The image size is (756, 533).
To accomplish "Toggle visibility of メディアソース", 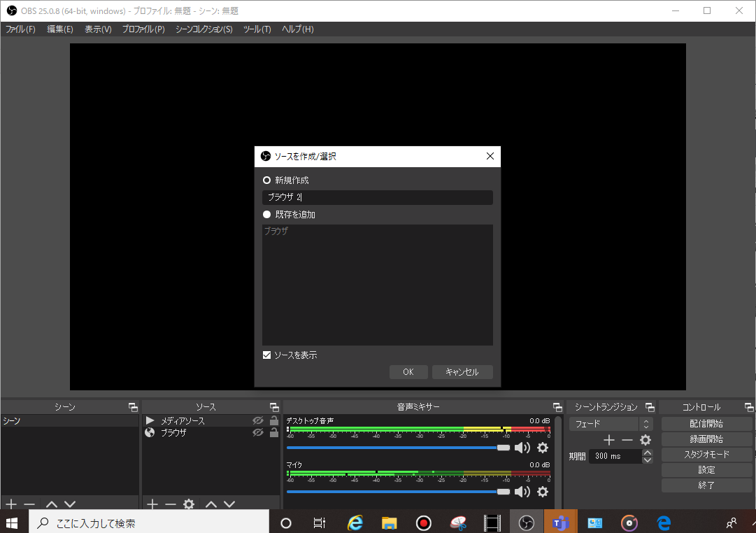I will point(258,420).
